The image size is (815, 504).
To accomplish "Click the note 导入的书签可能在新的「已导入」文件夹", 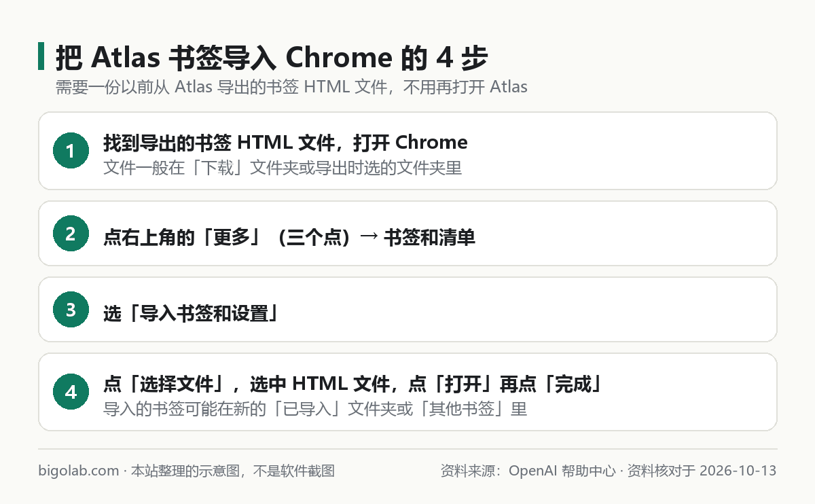I will [315, 410].
